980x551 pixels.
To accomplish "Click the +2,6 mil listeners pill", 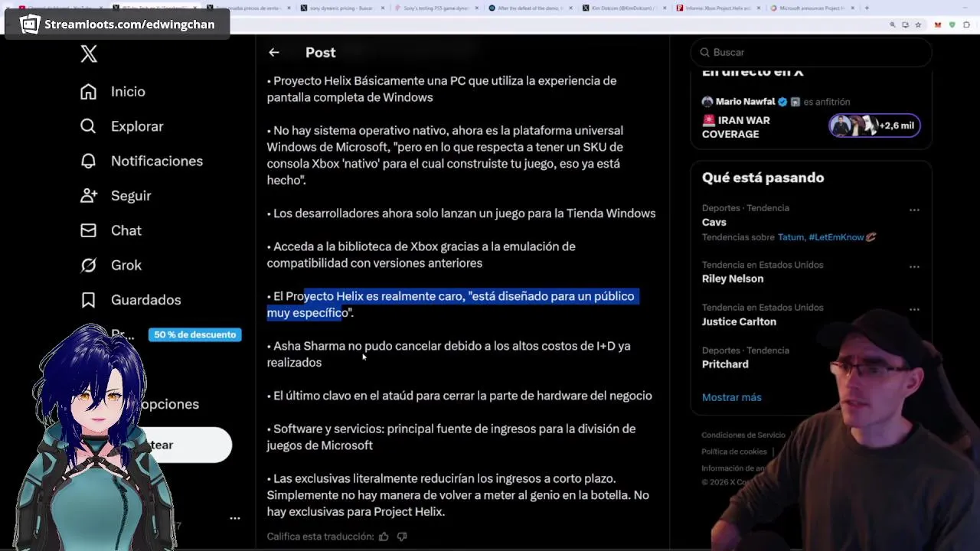I will click(874, 126).
